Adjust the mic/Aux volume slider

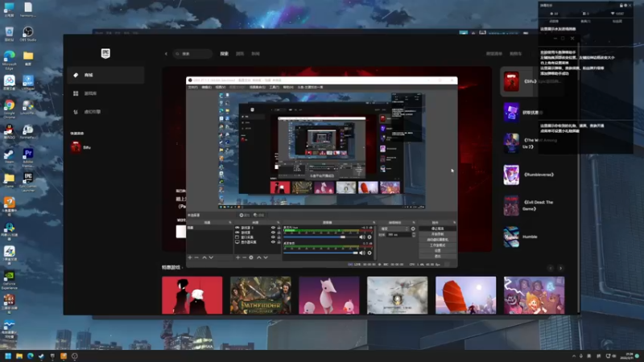click(x=320, y=237)
